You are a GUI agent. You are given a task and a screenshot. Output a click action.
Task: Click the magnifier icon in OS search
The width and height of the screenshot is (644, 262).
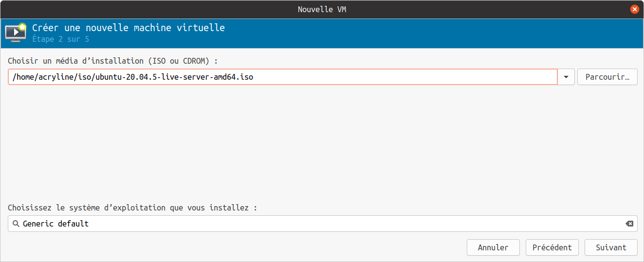tap(16, 224)
